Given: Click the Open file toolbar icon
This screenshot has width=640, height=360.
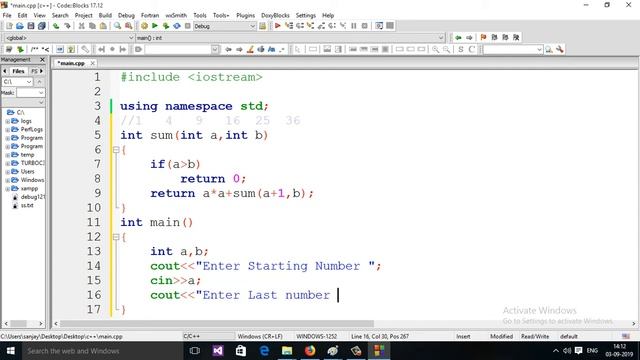Looking at the screenshot, I should pos(20,26).
